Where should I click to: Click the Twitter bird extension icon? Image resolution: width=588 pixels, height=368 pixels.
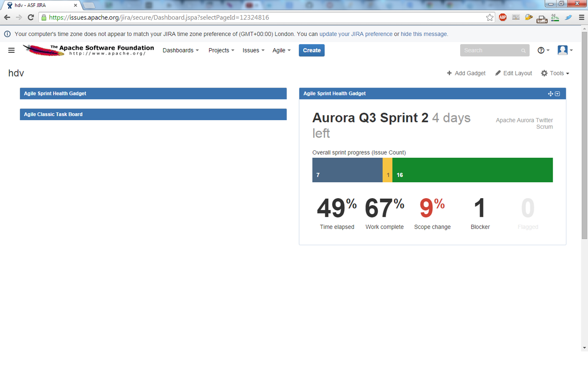pos(568,17)
